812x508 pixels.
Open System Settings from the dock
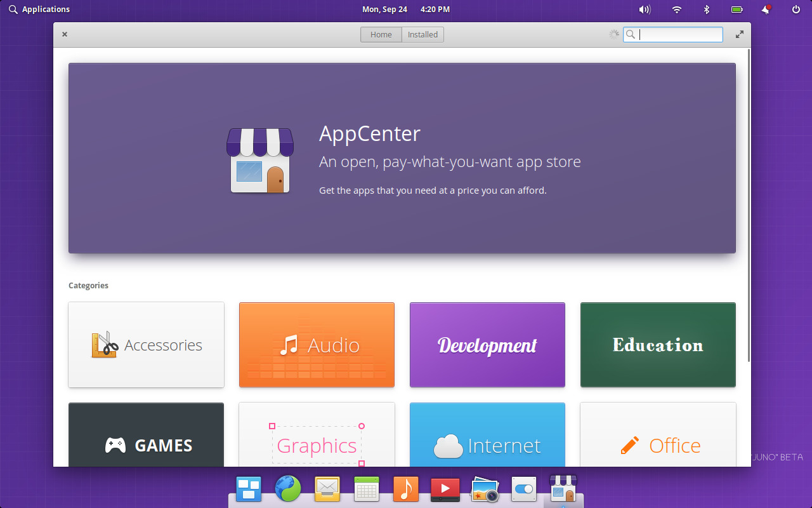524,489
